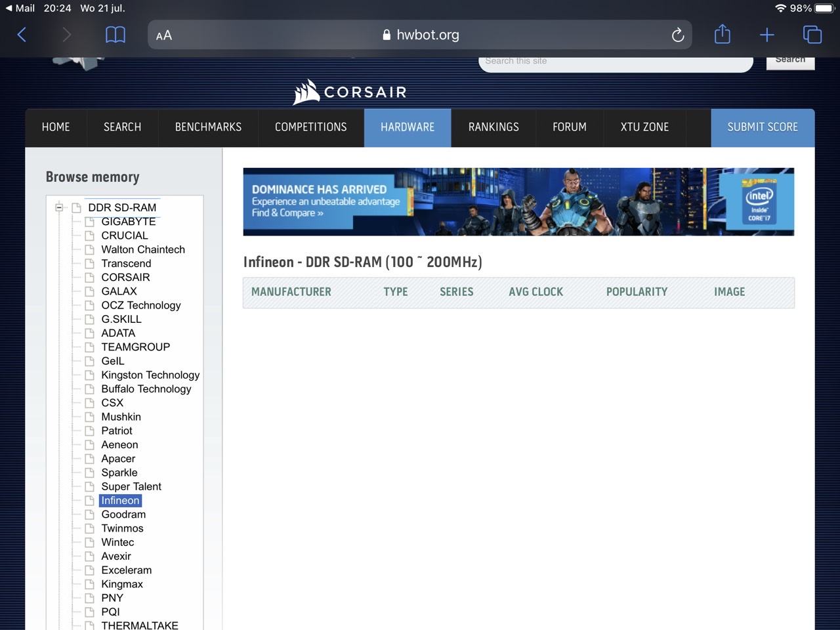The height and width of the screenshot is (630, 840).
Task: Click page icon beside PNY
Action: [90, 598]
